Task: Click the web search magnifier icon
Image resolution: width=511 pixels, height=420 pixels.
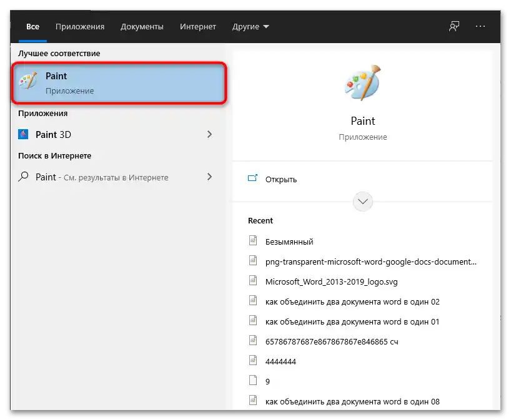Action: (x=23, y=177)
